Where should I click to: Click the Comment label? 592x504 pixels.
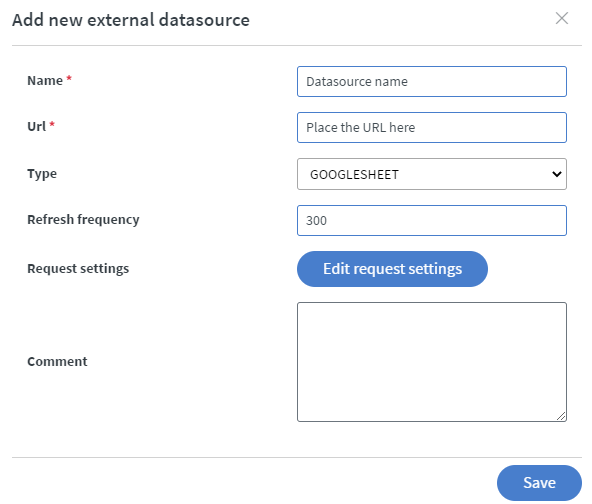(x=57, y=361)
